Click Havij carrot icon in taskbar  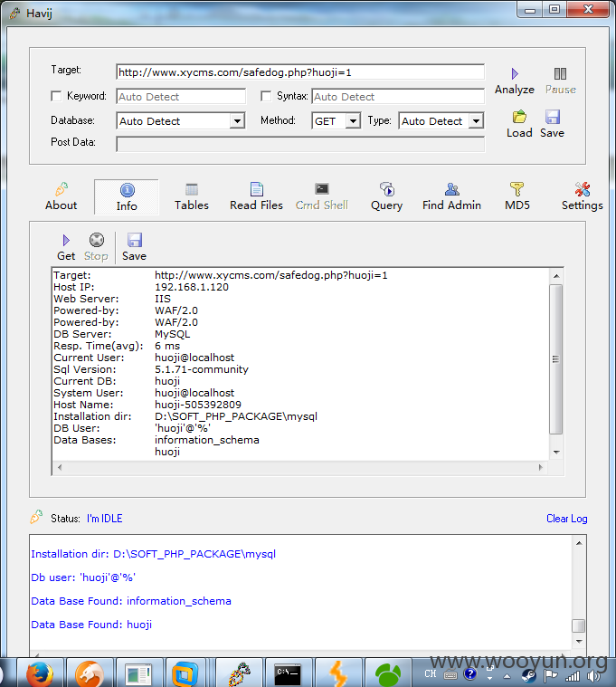pos(239,673)
